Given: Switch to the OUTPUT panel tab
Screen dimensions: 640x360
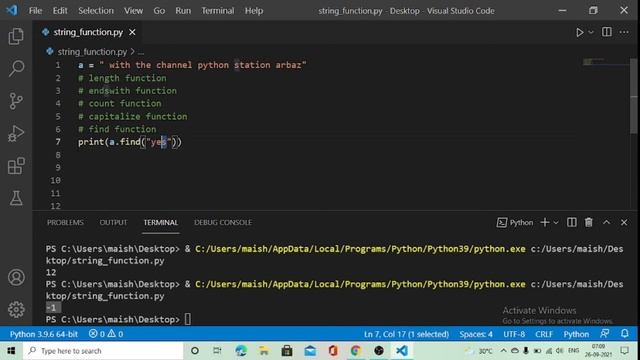Looking at the screenshot, I should click(x=113, y=222).
